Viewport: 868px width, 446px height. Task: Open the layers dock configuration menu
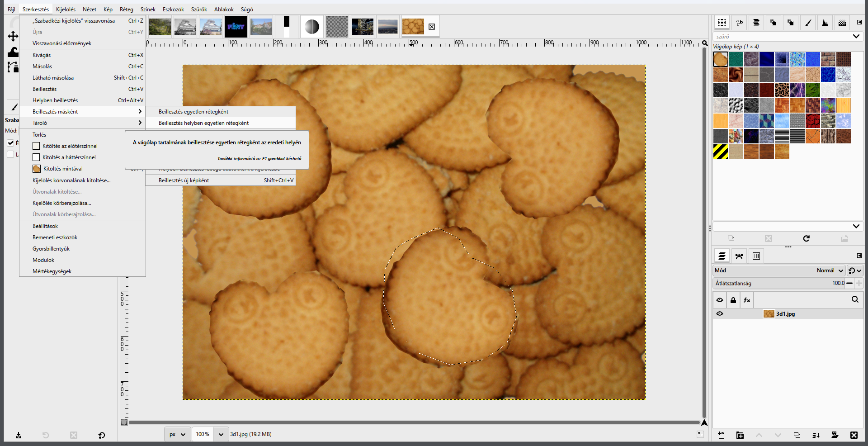tap(859, 256)
